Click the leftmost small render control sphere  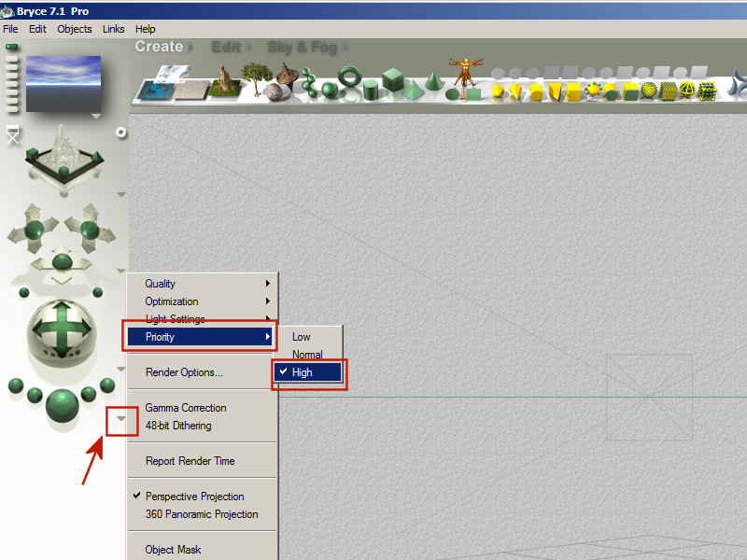pos(16,385)
